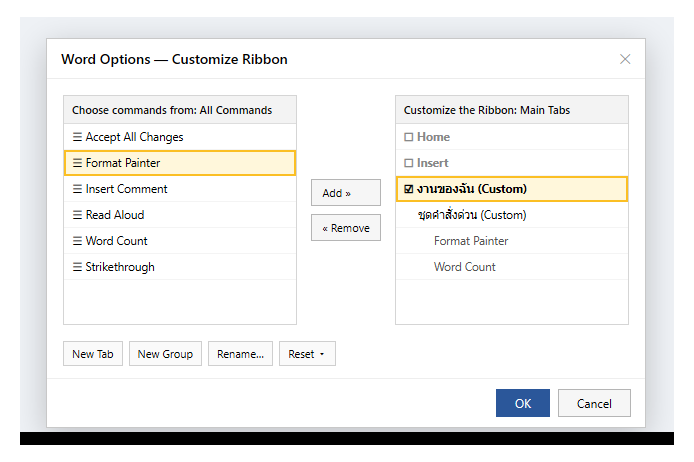This screenshot has height=462, width=694.
Task: Close the Word Options dialog
Action: click(625, 59)
